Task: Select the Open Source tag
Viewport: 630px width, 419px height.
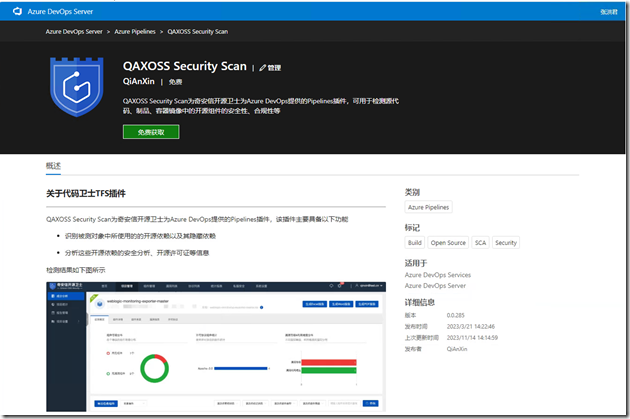Action: tap(448, 243)
